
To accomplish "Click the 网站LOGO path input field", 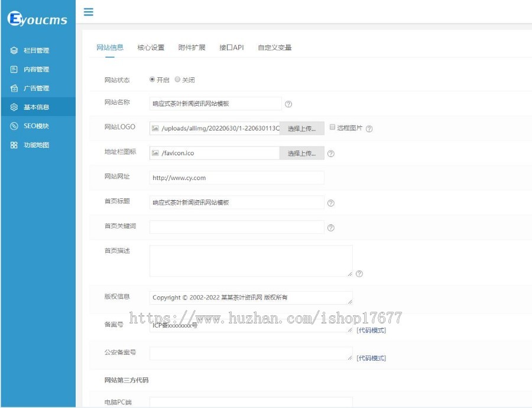I will point(215,129).
